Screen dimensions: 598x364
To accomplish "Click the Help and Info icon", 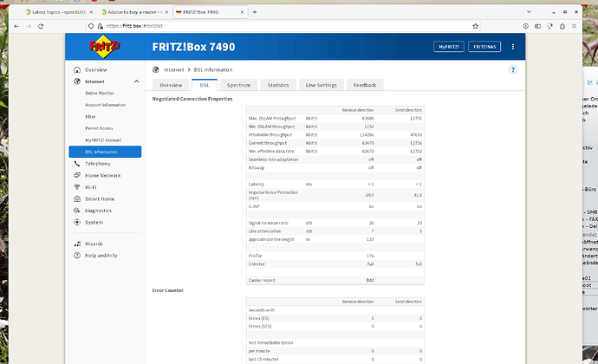I will (77, 256).
